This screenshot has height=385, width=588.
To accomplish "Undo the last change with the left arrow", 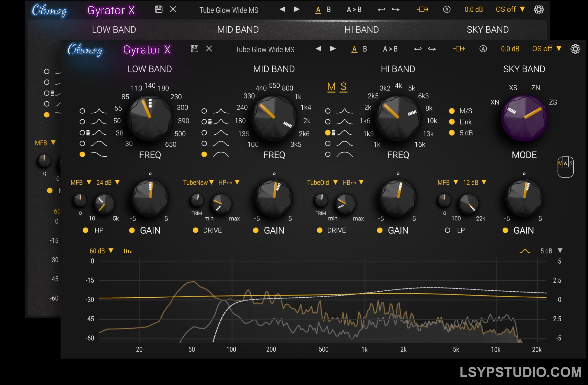I will [x=418, y=49].
